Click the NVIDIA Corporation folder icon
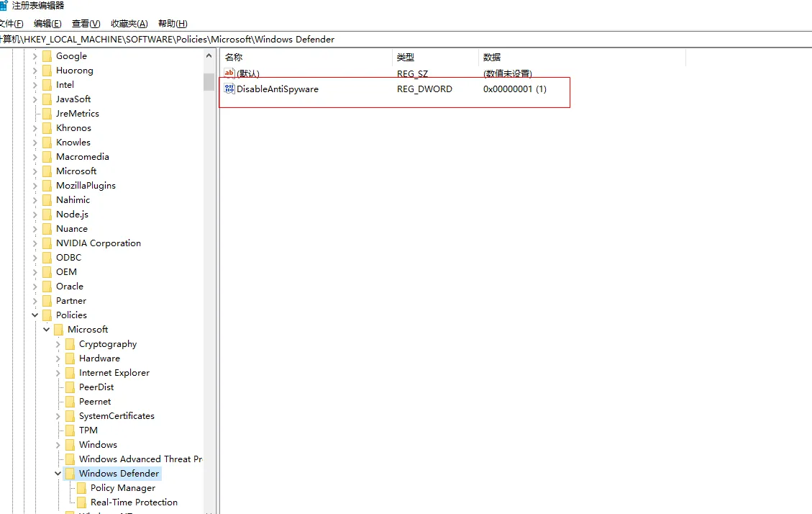This screenshot has height=514, width=812. [x=47, y=243]
